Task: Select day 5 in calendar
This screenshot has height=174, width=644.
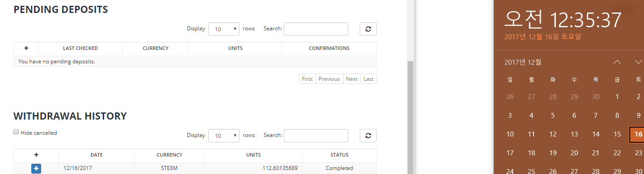Action: click(553, 116)
